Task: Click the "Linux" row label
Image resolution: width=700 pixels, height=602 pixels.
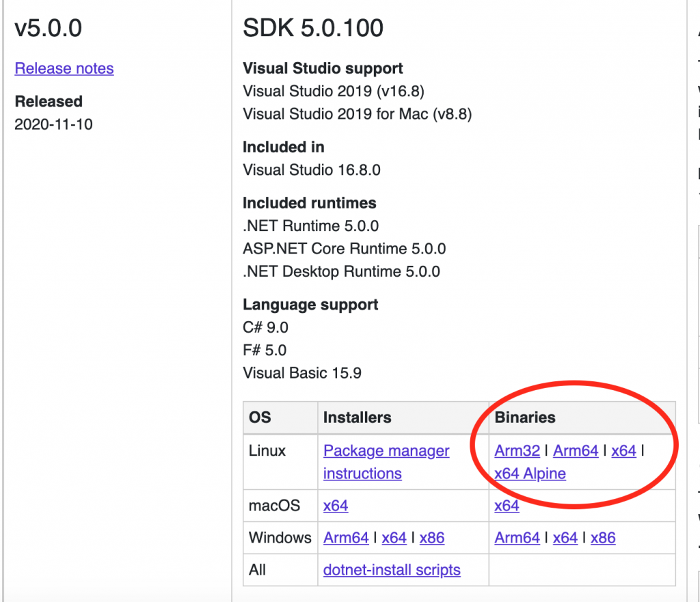Action: click(267, 451)
